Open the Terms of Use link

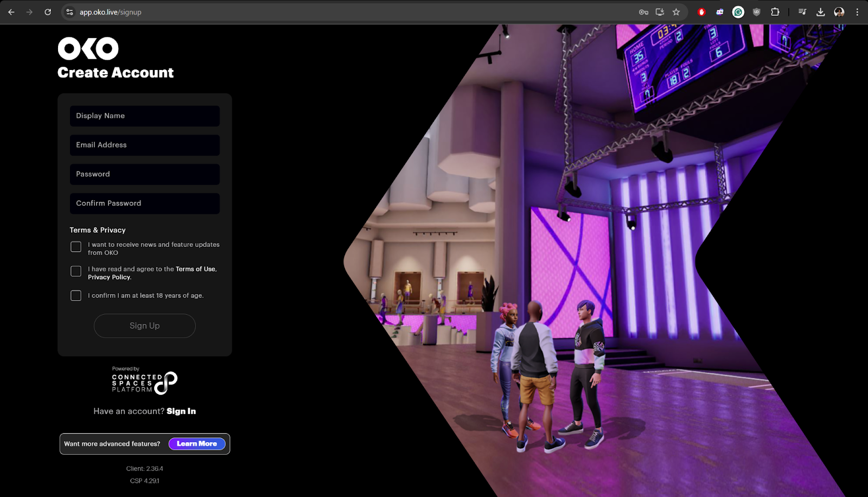195,269
